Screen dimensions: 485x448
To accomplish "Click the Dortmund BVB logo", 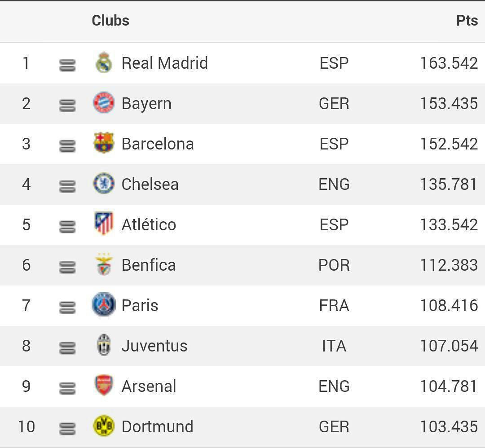I will 104,426.
